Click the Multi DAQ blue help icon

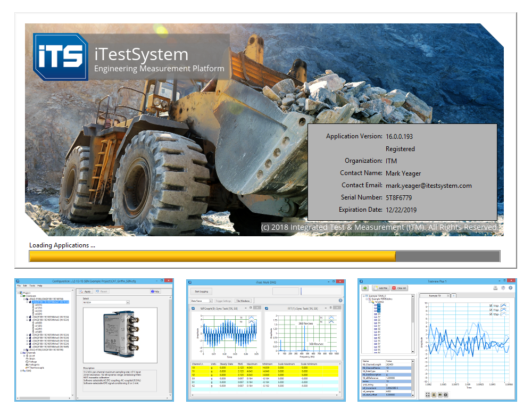pos(340,301)
